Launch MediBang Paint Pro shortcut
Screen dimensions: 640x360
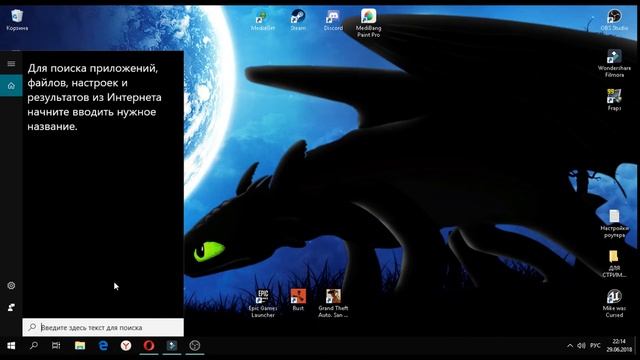point(368,23)
